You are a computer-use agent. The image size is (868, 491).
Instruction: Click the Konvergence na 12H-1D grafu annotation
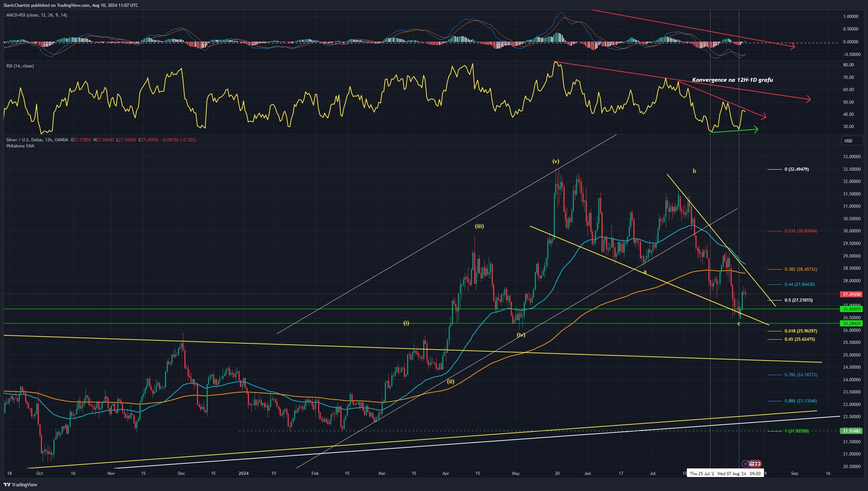(733, 80)
